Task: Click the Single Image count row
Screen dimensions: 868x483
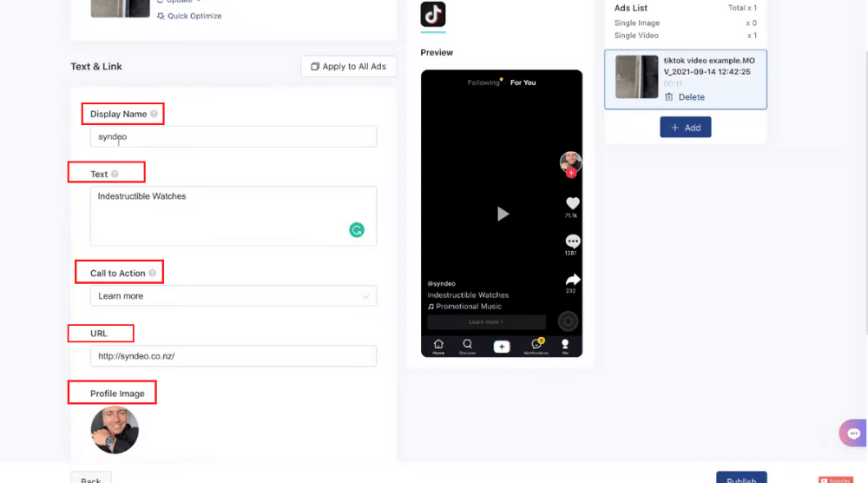Action: (x=686, y=23)
